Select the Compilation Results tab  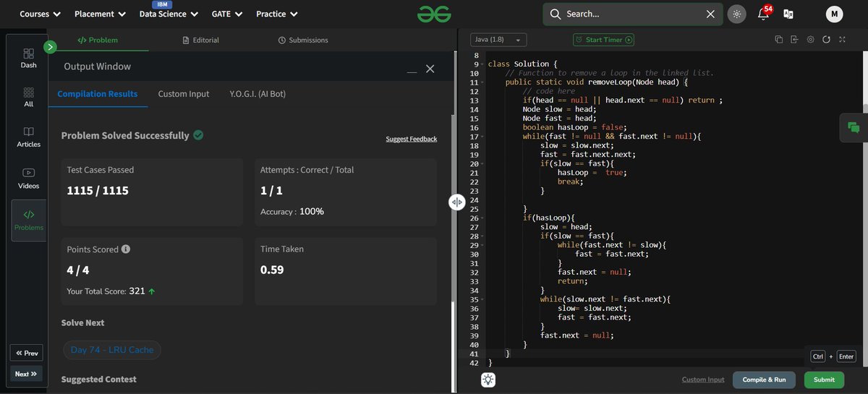98,94
